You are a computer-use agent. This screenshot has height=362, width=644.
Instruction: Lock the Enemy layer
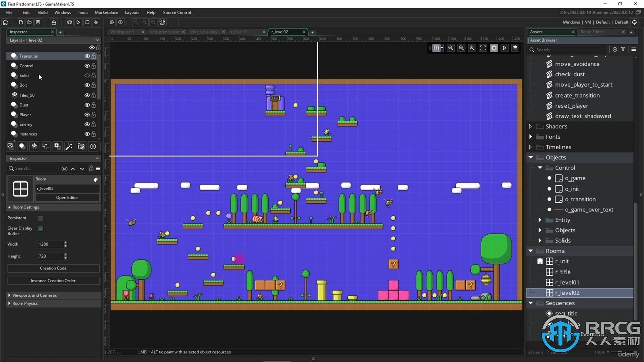point(93,124)
